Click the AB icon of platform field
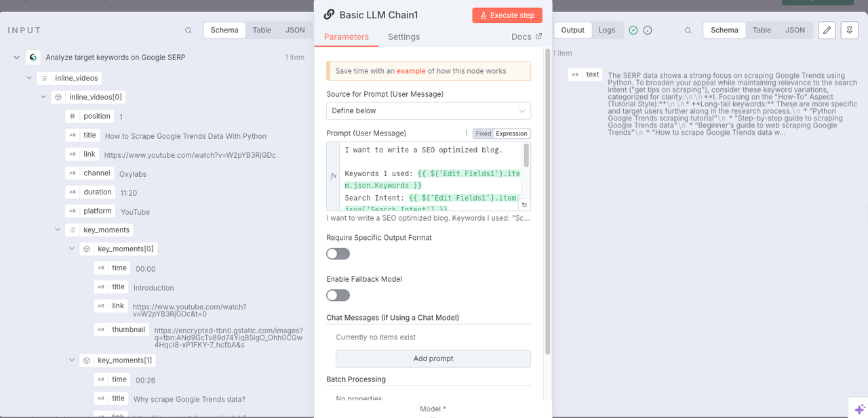Image resolution: width=868 pixels, height=418 pixels. pos(73,211)
